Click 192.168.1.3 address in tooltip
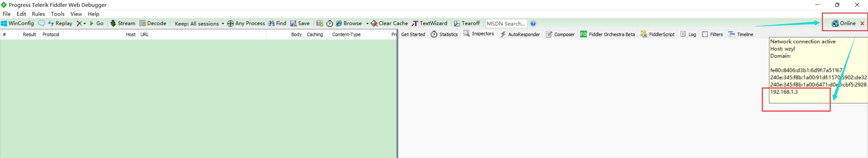The height and width of the screenshot is (158, 868). pyautogui.click(x=784, y=92)
